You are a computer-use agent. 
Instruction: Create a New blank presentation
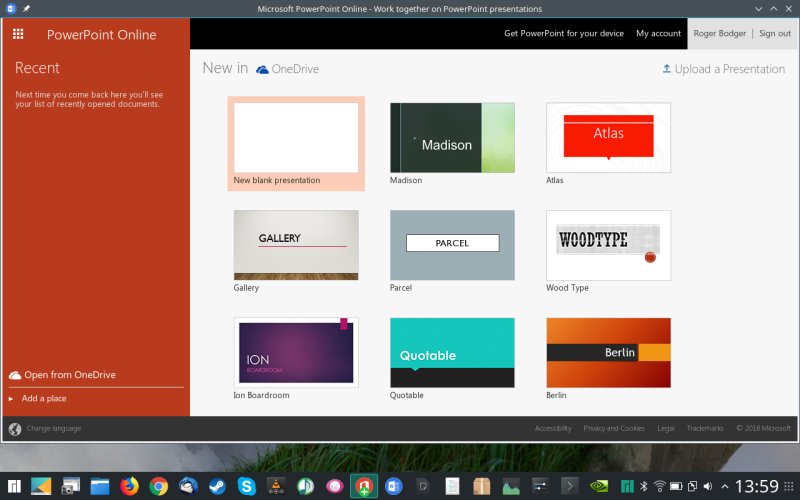[296, 138]
